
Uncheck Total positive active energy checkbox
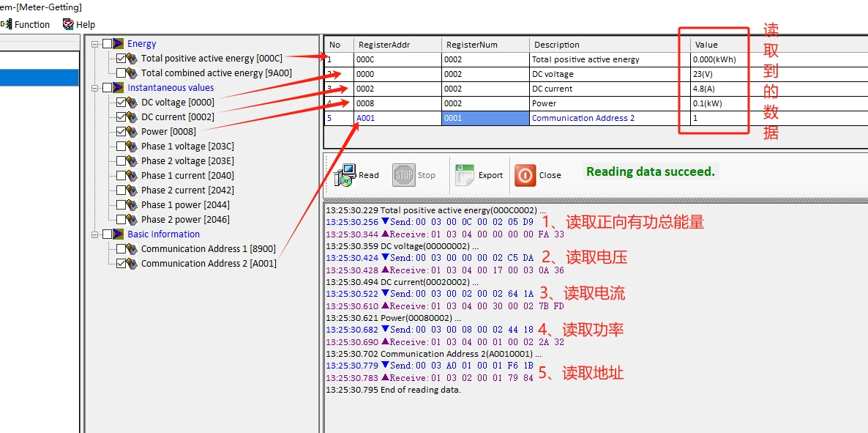pyautogui.click(x=121, y=59)
